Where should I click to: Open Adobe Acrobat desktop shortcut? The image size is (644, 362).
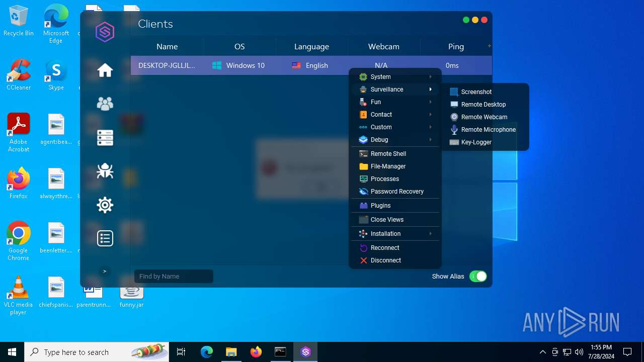tap(19, 132)
